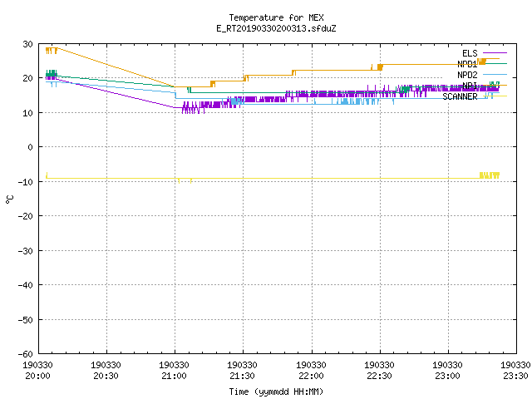Click the SCANNER legend label

460,96
